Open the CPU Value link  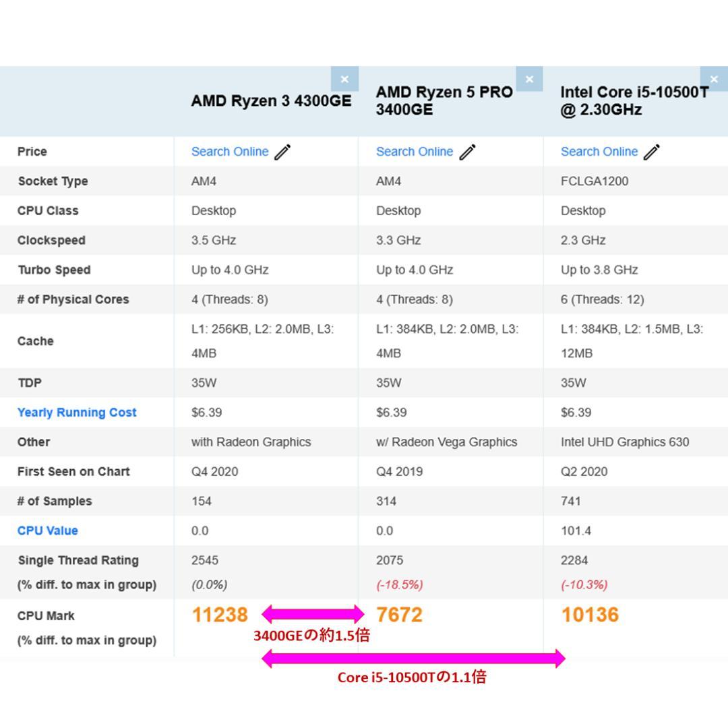tap(48, 530)
